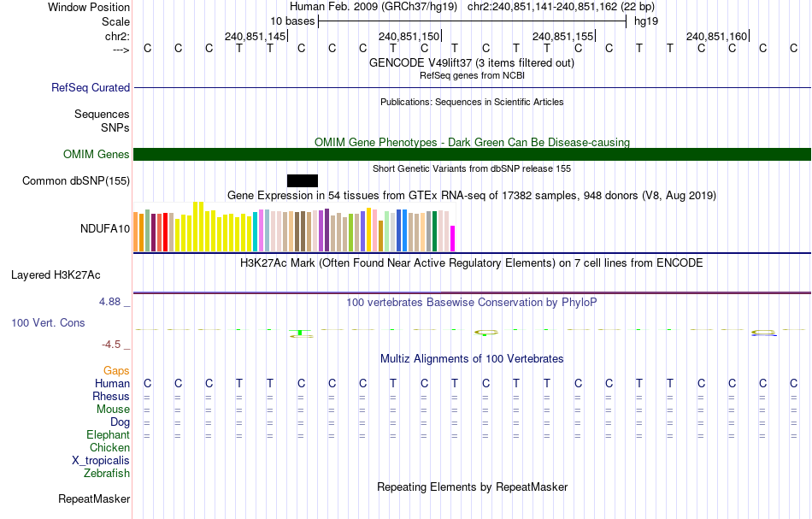Click the -4.5 conservation axis value

pos(111,345)
